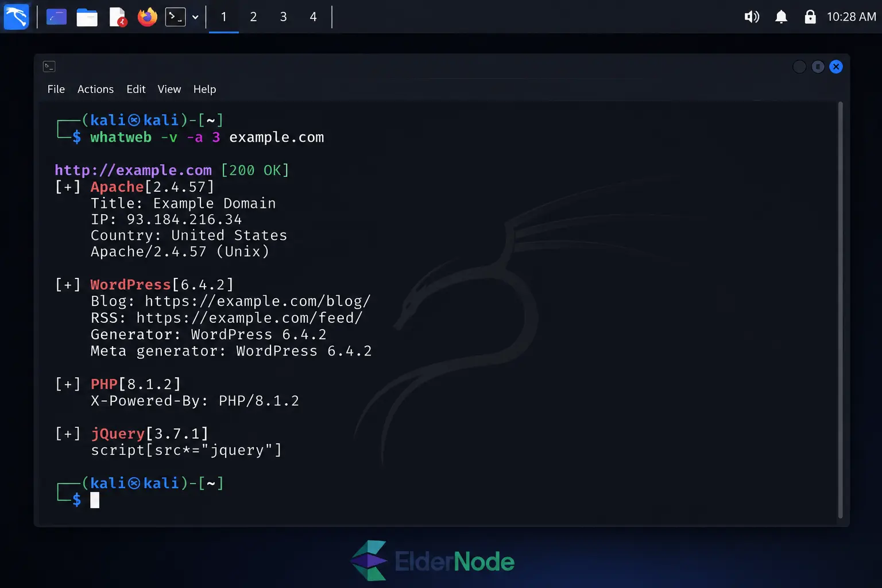Image resolution: width=882 pixels, height=588 pixels.
Task: Open the clock showing 10:28 AM
Action: point(851,17)
